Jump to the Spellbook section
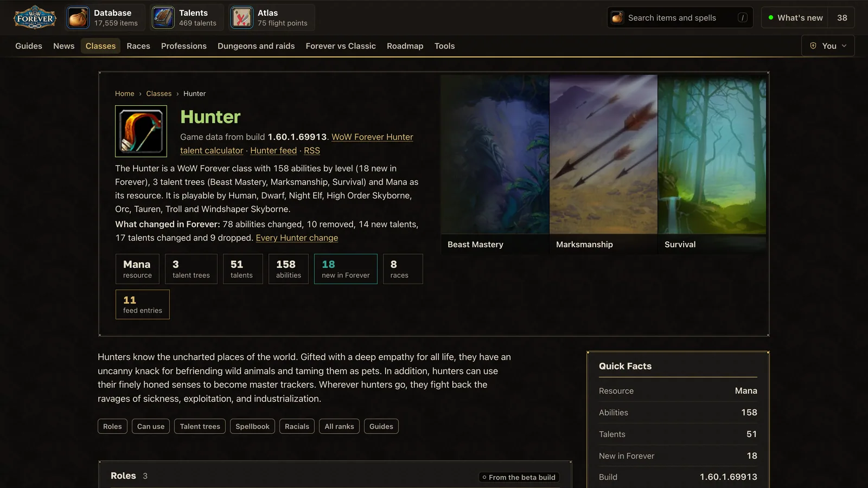 [252, 426]
